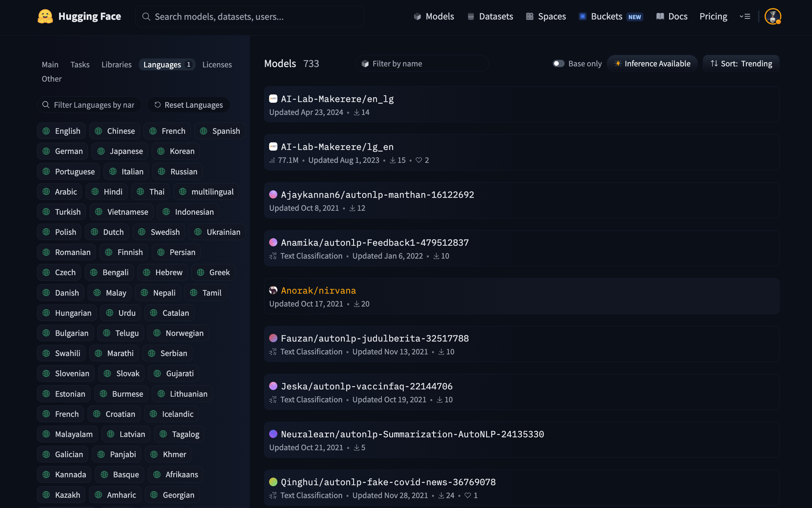Screen dimensions: 812x508
Task: Select the Chinese language filter
Action: [x=115, y=131]
